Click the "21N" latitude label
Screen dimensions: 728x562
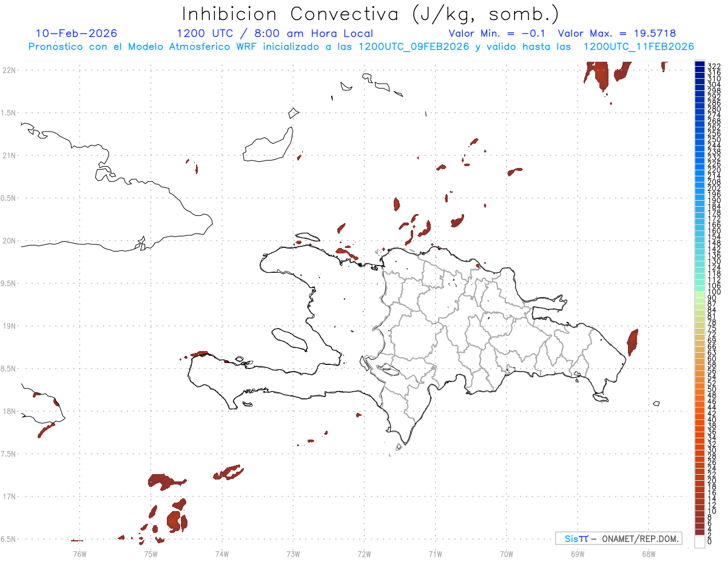[9, 156]
